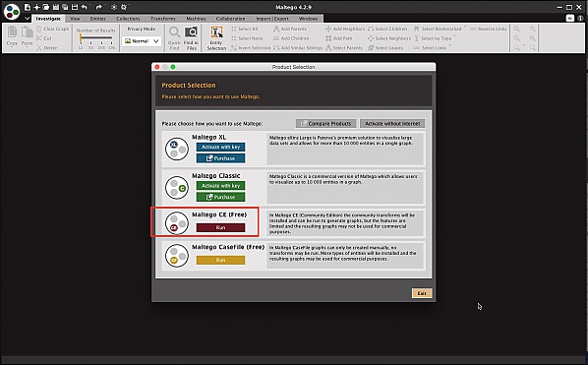Click Activate without Internet button

tap(392, 123)
